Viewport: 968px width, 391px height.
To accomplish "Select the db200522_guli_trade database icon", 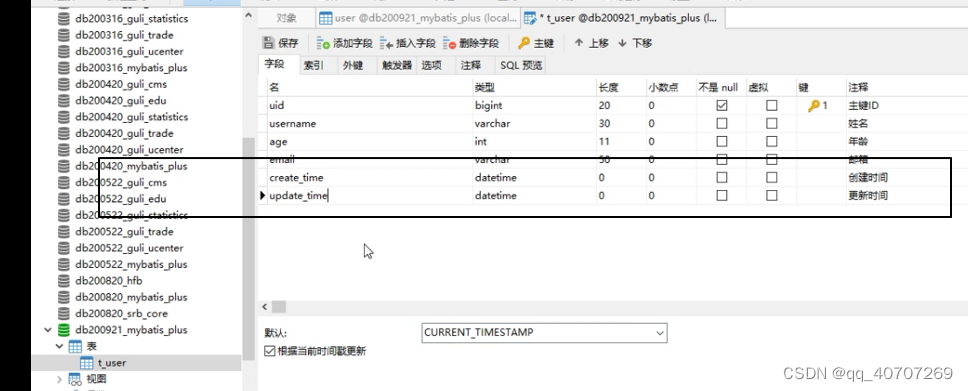I will [64, 232].
